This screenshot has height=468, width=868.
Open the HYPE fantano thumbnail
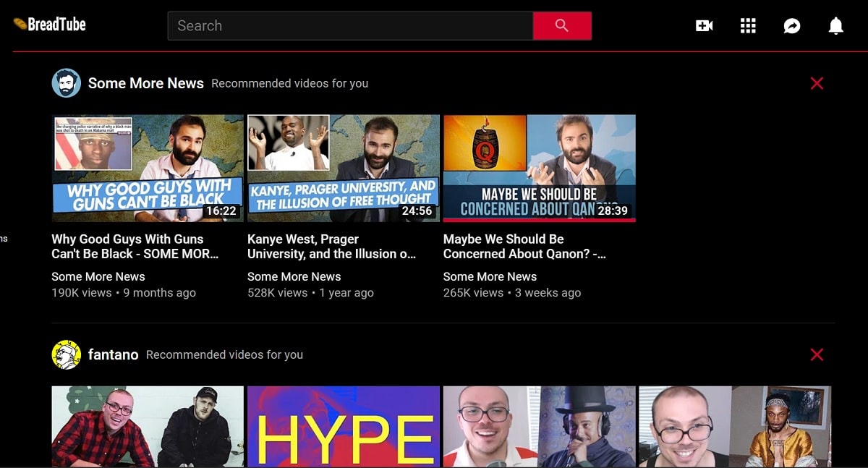(344, 426)
